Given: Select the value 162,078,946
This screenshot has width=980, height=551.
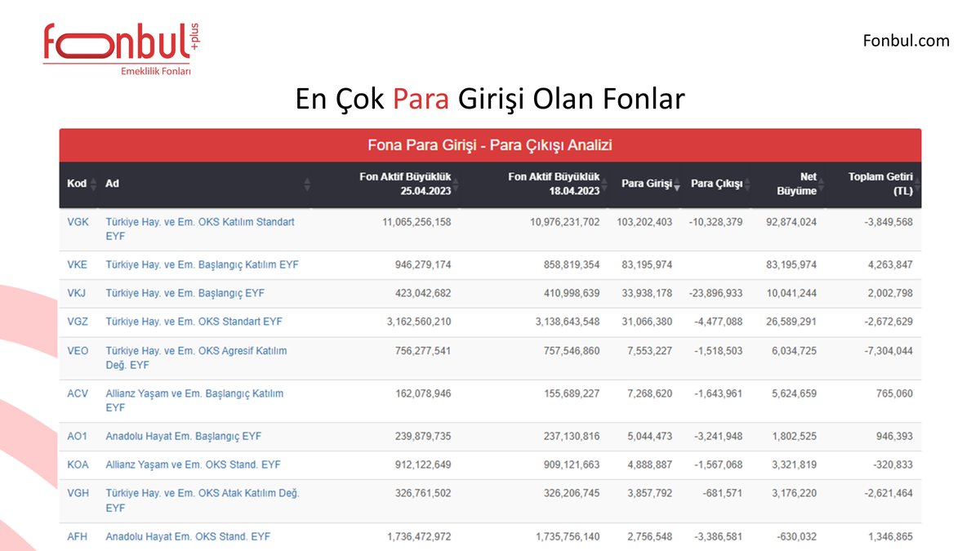Looking at the screenshot, I should pyautogui.click(x=422, y=393).
